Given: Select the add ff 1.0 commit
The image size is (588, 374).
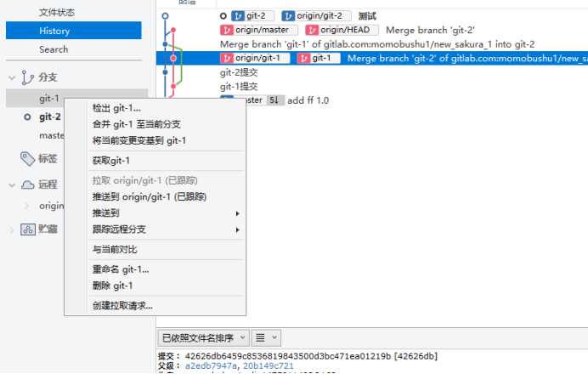Looking at the screenshot, I should (x=308, y=100).
